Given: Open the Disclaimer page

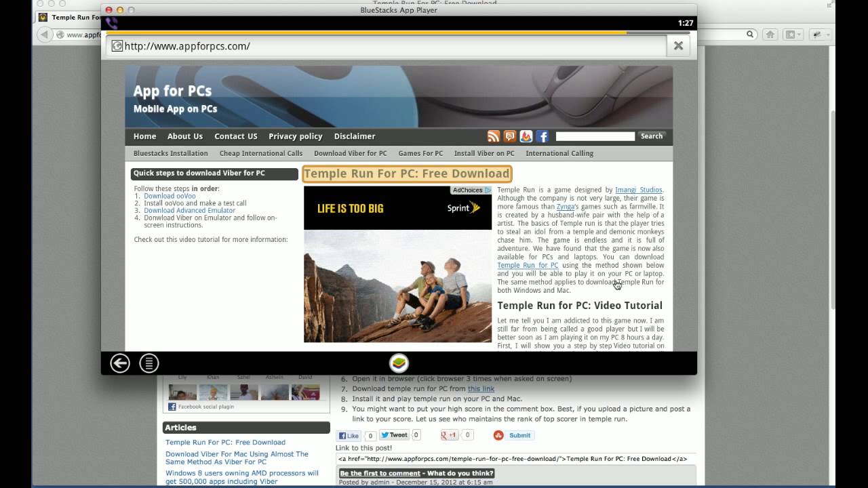Looking at the screenshot, I should tap(355, 136).
